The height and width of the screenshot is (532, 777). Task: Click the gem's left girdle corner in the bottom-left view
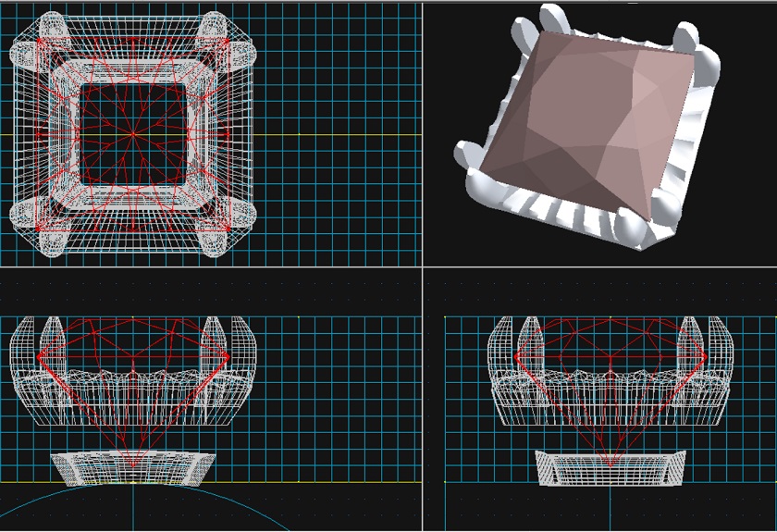click(39, 355)
